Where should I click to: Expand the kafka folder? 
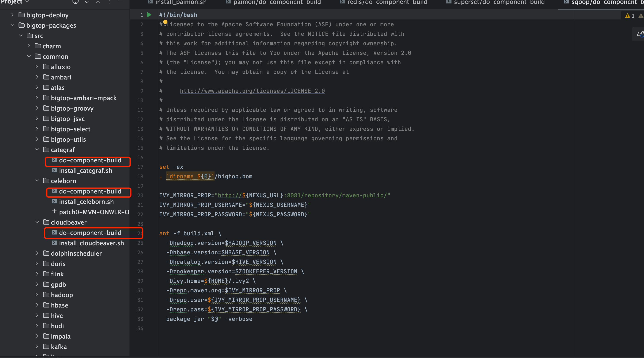point(37,347)
